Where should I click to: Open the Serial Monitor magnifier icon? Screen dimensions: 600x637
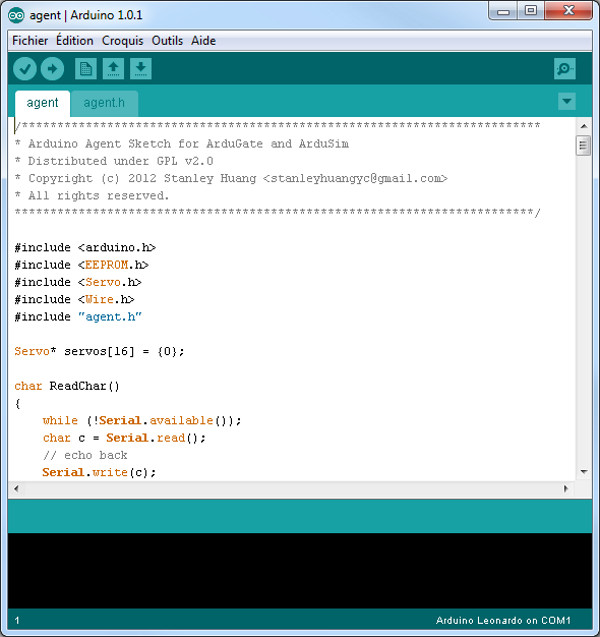coord(565,69)
